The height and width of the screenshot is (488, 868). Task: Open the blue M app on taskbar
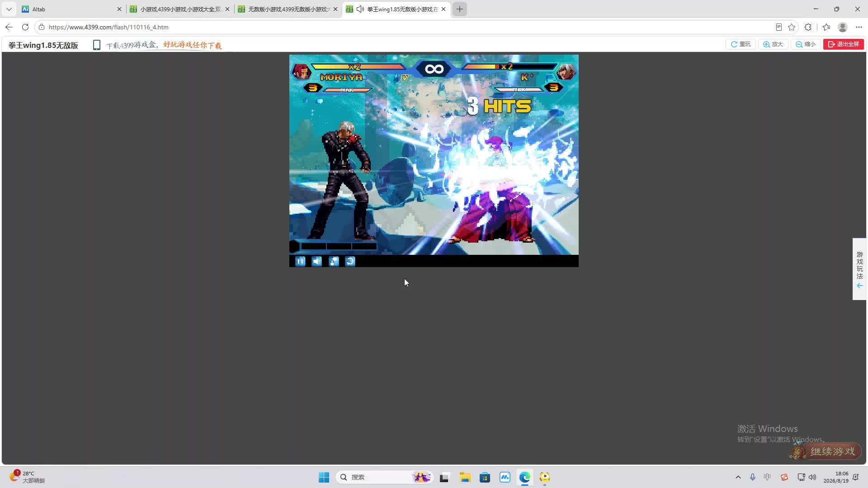[x=505, y=477]
